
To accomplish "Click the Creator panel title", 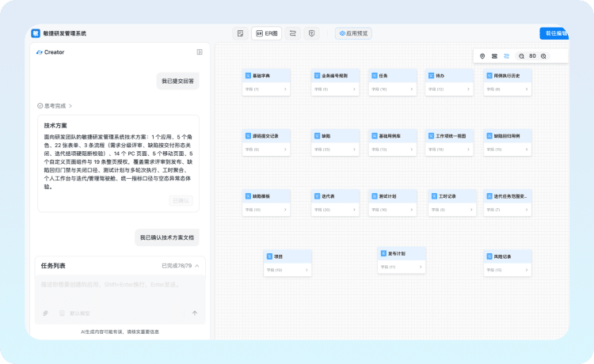I will pyautogui.click(x=54, y=52).
